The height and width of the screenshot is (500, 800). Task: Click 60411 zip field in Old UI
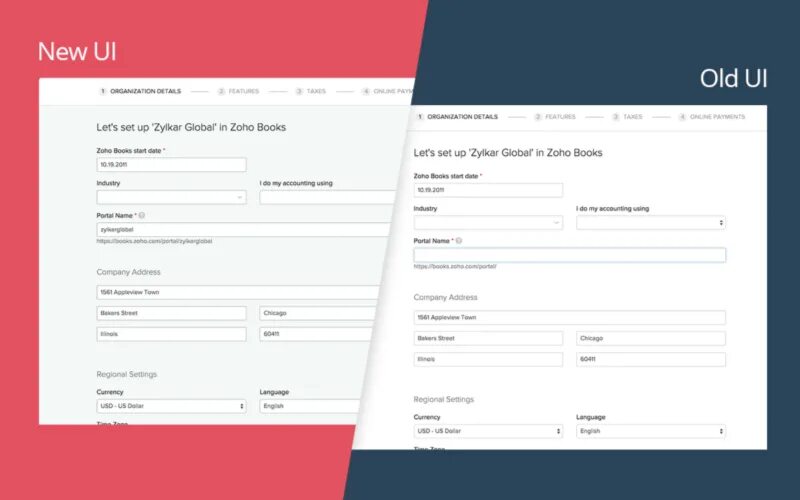tap(651, 359)
